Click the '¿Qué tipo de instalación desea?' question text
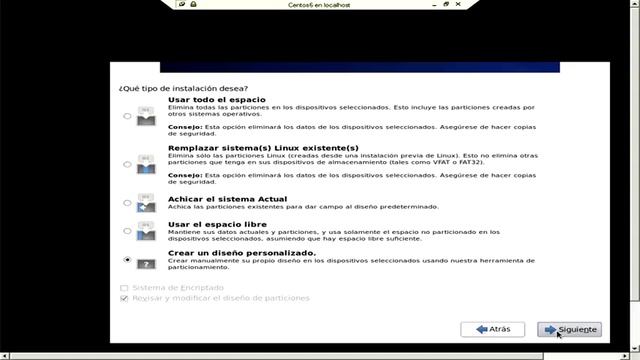 183,89
